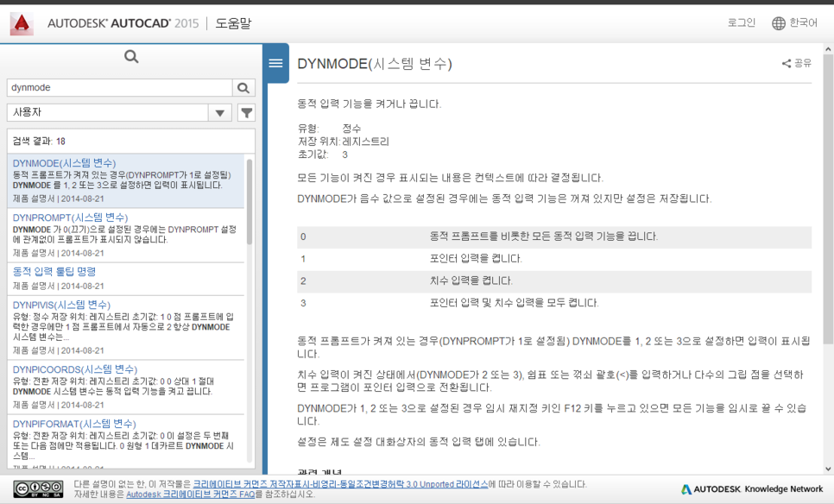Click table row '동적 프롬프트를 비롯한 모든 동적 입력 기능을 끕니다.'
The image size is (834, 504).
554,236
